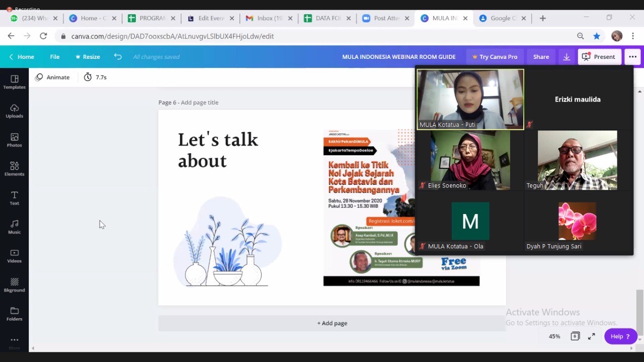Click Try Canva Pro button
This screenshot has width=644, height=362.
pyautogui.click(x=495, y=57)
